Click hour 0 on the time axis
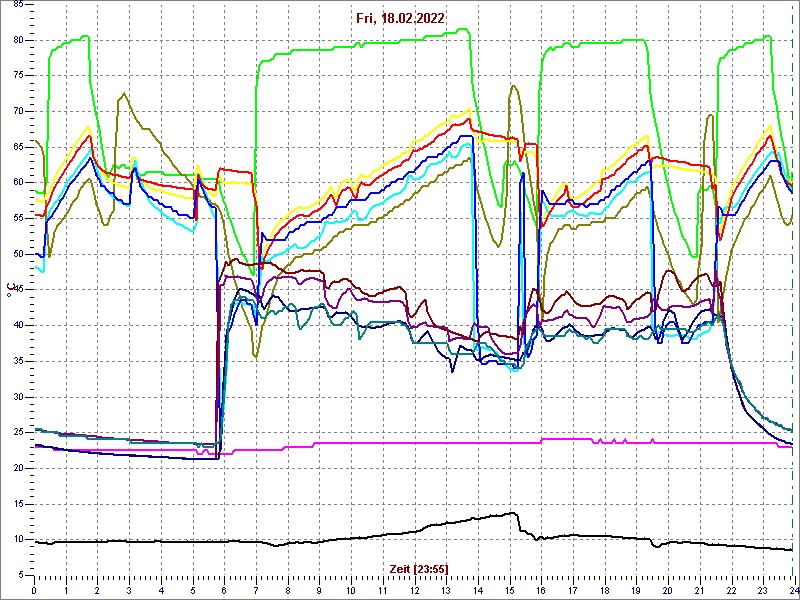The width and height of the screenshot is (800, 600). pos(34,590)
